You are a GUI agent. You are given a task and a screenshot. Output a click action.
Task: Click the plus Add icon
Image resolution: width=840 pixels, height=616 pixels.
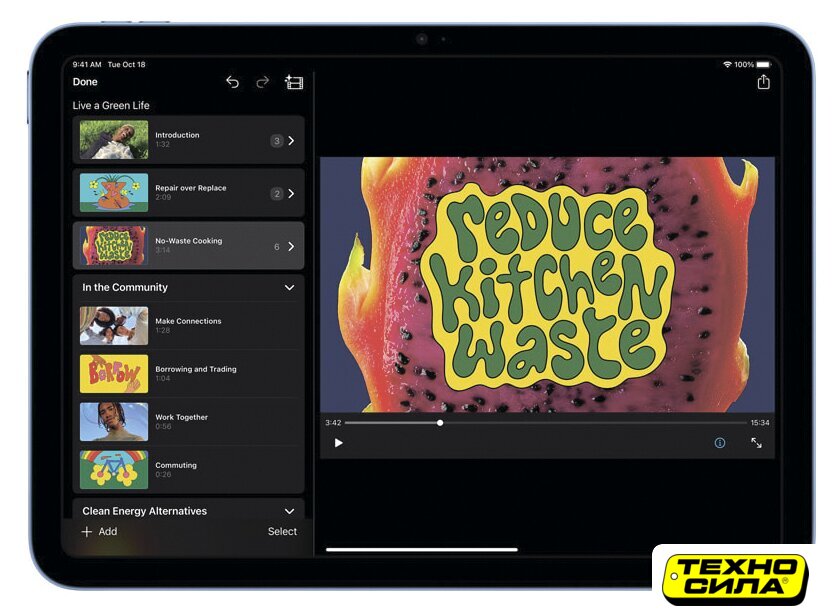click(x=87, y=532)
